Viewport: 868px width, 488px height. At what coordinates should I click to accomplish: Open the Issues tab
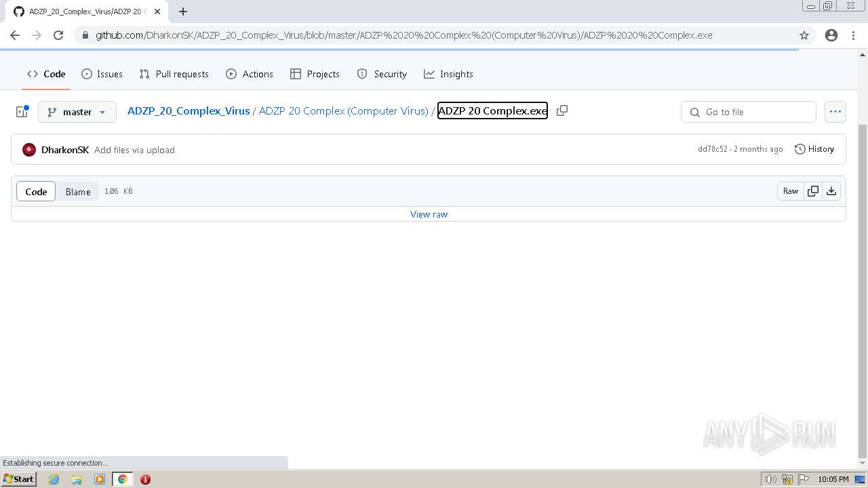102,74
